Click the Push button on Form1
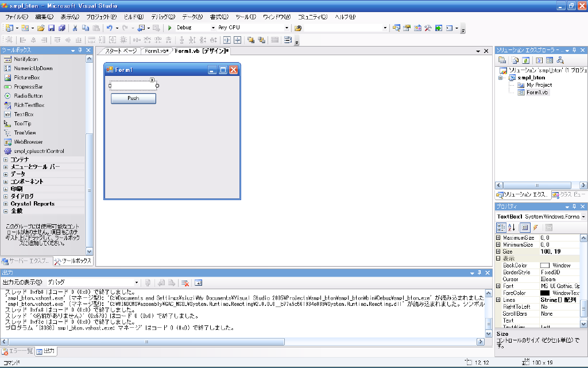Viewport: 588px width, 368px height. pyautogui.click(x=133, y=98)
